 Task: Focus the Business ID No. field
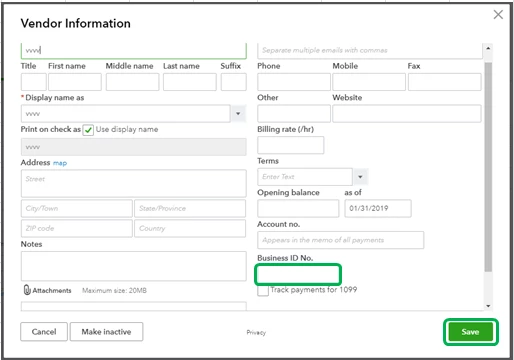click(x=298, y=275)
